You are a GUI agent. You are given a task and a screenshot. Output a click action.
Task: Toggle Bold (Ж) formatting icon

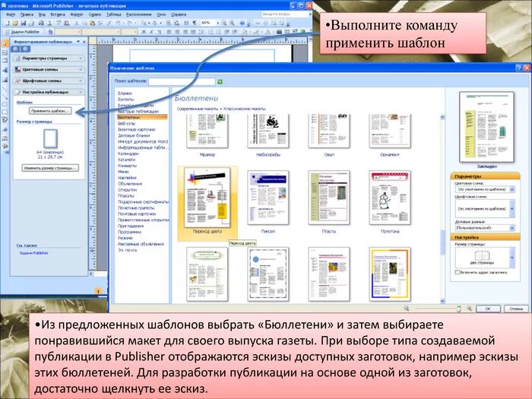click(x=144, y=32)
